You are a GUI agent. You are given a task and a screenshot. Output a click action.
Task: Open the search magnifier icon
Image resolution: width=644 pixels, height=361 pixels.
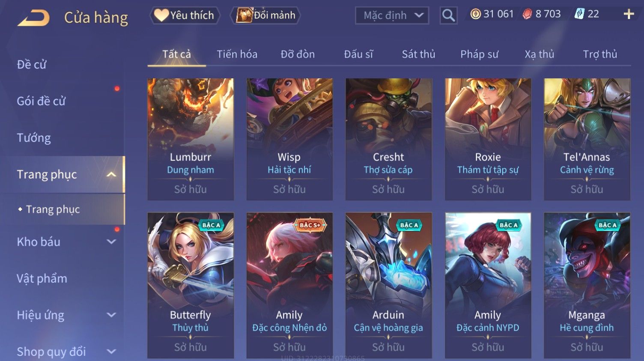pos(448,15)
